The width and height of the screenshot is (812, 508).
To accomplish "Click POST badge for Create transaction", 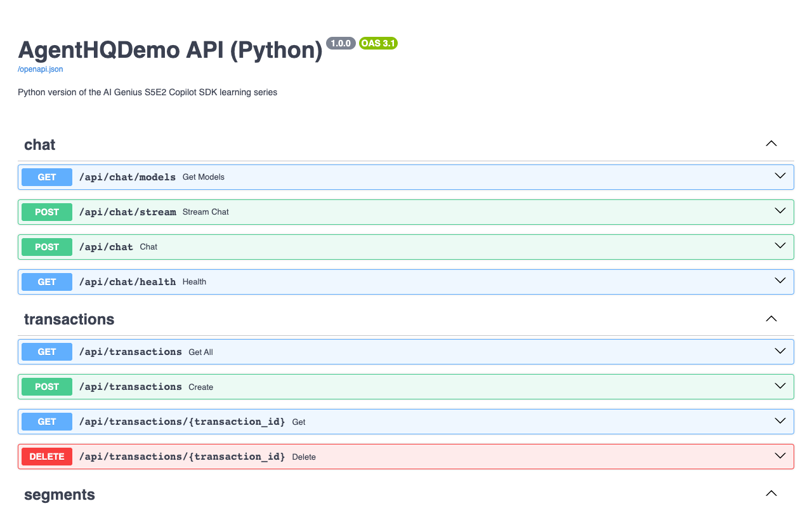I will tap(47, 387).
